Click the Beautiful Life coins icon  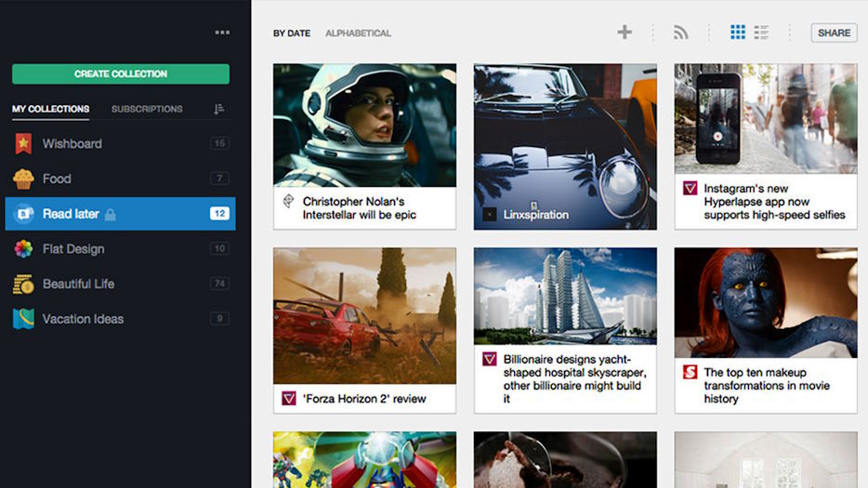(23, 284)
